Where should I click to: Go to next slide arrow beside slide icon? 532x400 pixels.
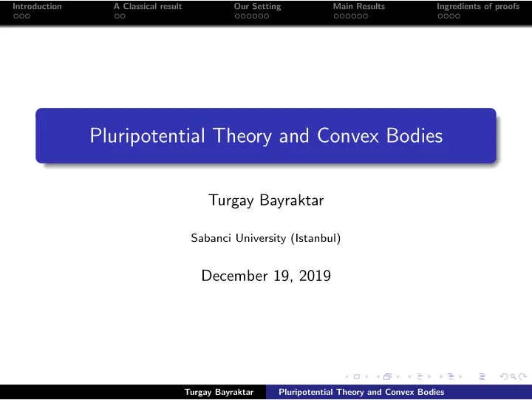tap(366, 376)
